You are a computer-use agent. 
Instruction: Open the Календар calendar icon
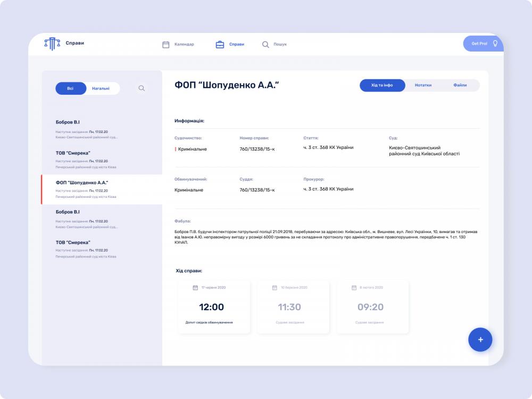166,45
